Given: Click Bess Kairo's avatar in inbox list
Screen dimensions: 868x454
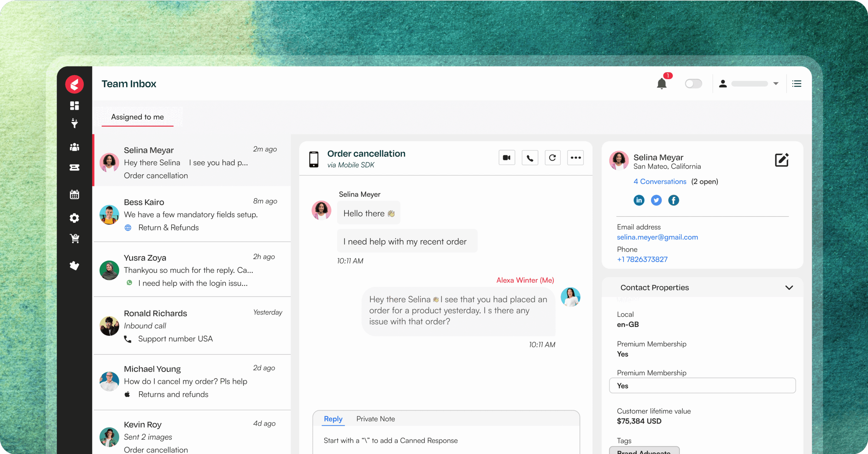Looking at the screenshot, I should tap(109, 215).
